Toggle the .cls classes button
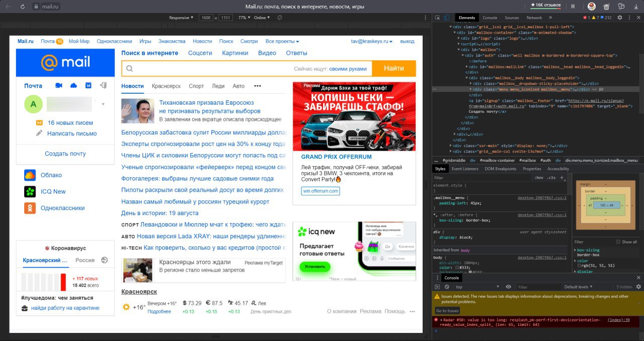Image resolution: width=644 pixels, height=341 pixels. pos(551,177)
